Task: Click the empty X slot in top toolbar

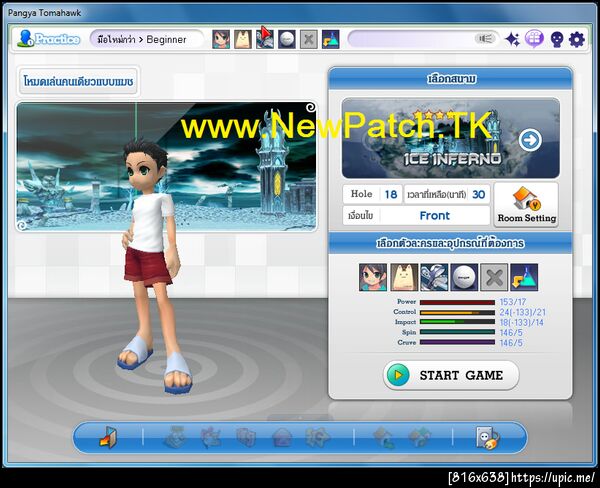Action: [308, 39]
